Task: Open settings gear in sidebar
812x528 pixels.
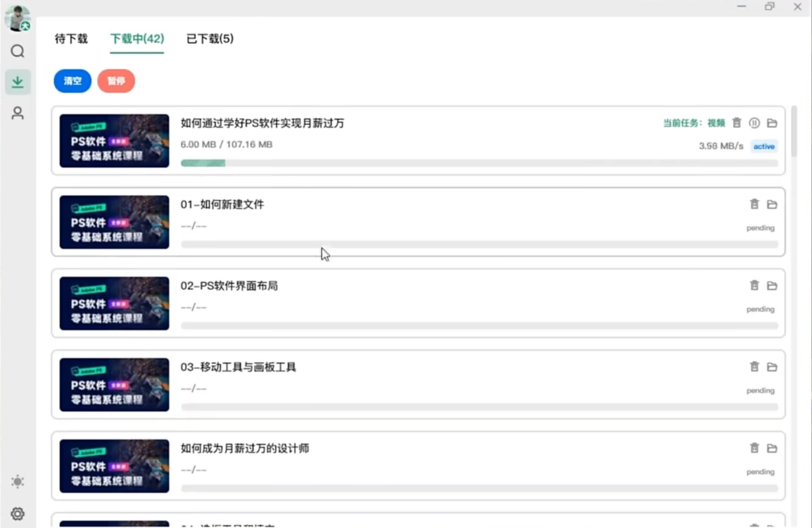Action: pos(18,514)
